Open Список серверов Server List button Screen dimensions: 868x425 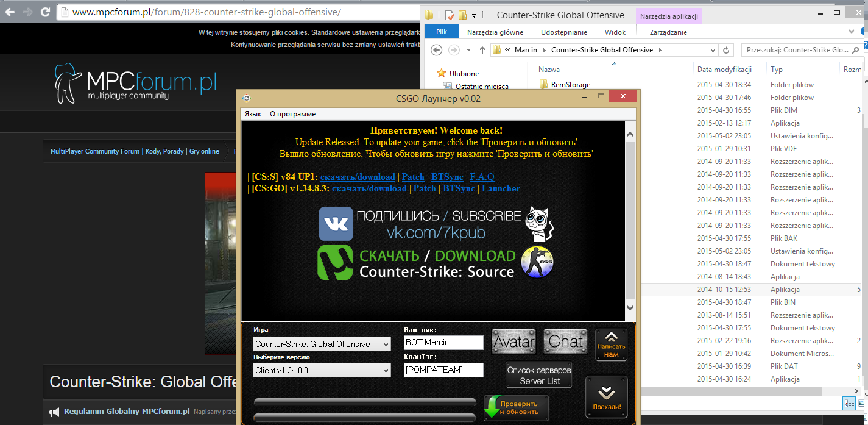(539, 375)
